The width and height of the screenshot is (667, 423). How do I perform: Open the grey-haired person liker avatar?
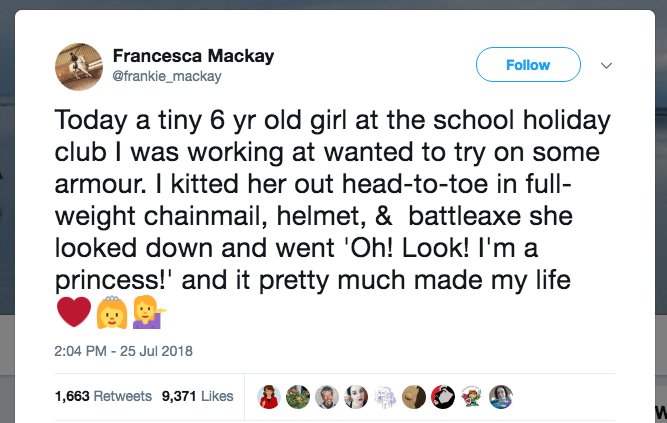(326, 396)
